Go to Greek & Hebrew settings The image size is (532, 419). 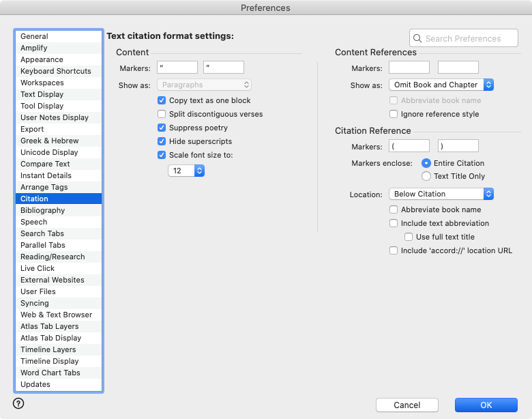[x=49, y=141]
